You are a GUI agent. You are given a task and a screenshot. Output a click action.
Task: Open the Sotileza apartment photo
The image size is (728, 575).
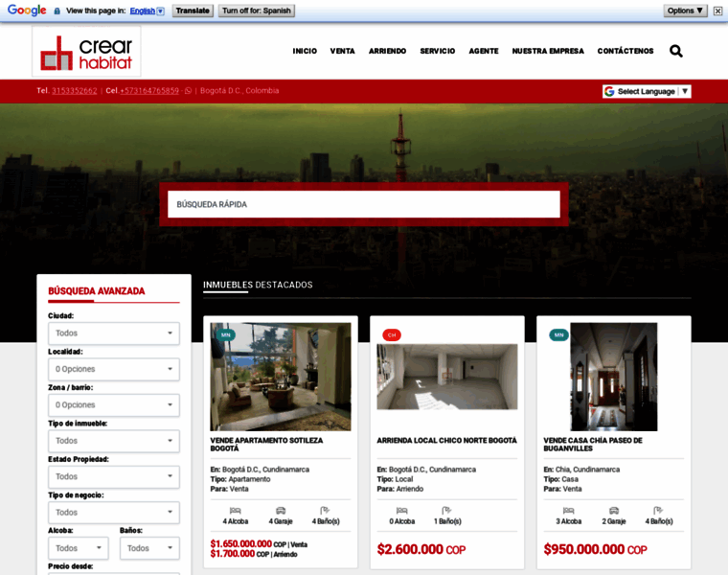click(x=281, y=377)
